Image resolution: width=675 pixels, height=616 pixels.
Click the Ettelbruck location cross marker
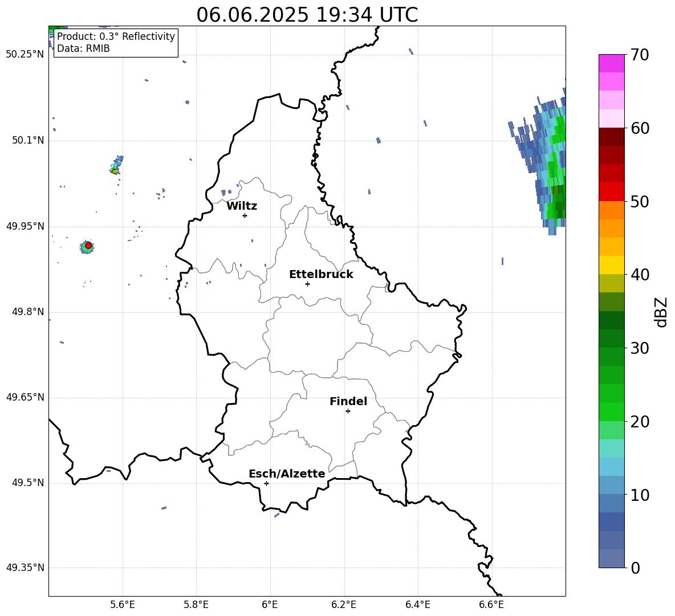pyautogui.click(x=307, y=284)
